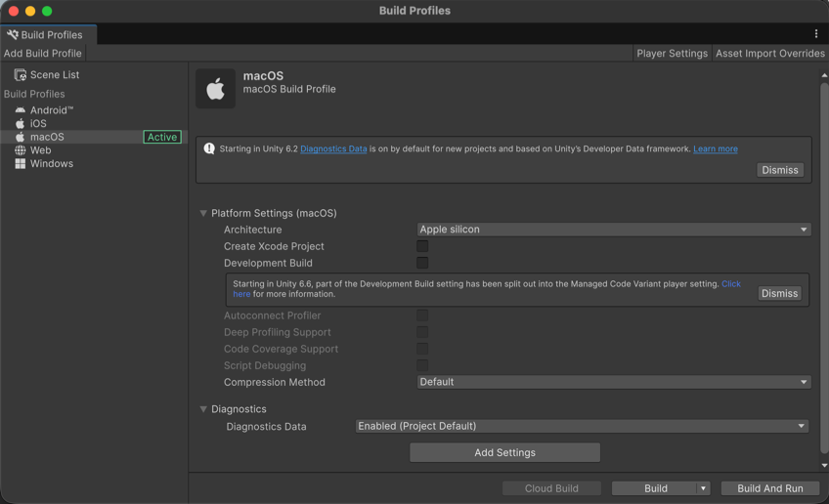Image resolution: width=829 pixels, height=504 pixels.
Task: Click the Web globe icon in sidebar
Action: pos(21,150)
